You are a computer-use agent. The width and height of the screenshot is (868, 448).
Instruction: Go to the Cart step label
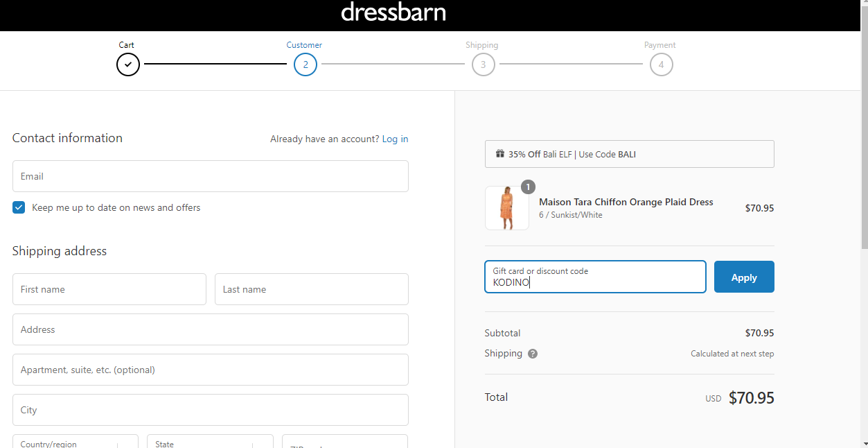[126, 45]
